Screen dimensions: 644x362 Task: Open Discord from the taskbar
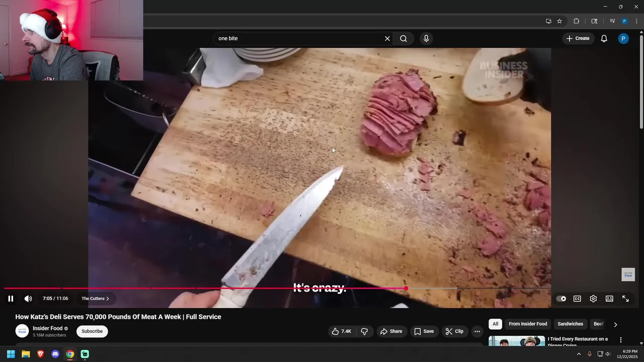pos(55,354)
